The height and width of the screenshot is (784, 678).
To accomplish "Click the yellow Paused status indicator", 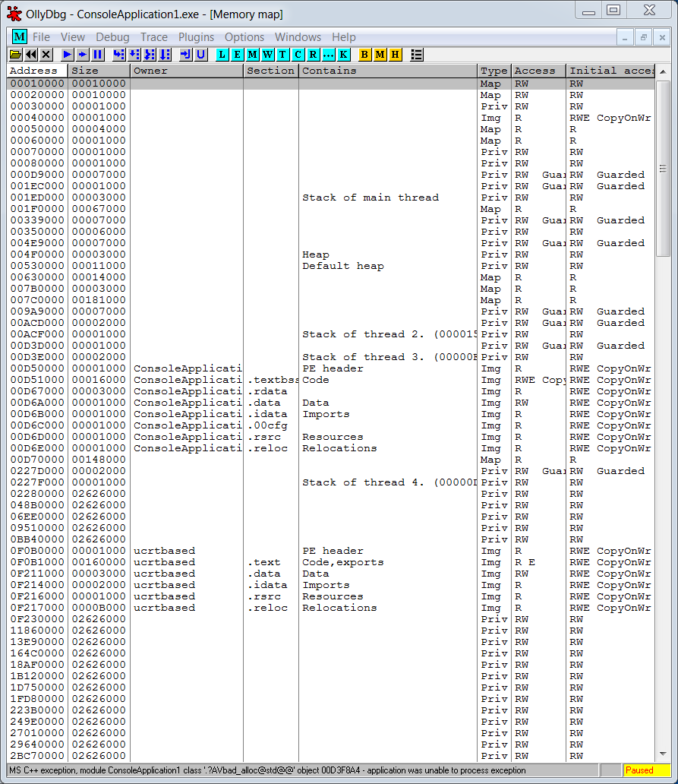I will tap(646, 770).
